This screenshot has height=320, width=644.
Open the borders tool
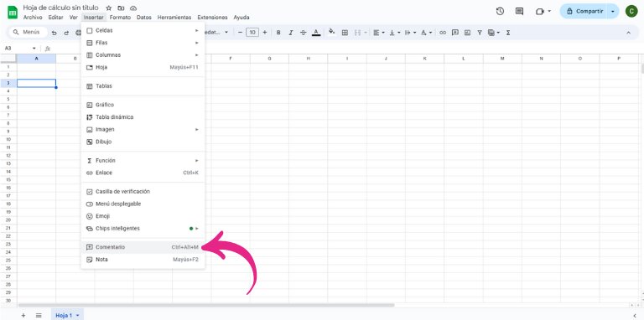point(345,33)
